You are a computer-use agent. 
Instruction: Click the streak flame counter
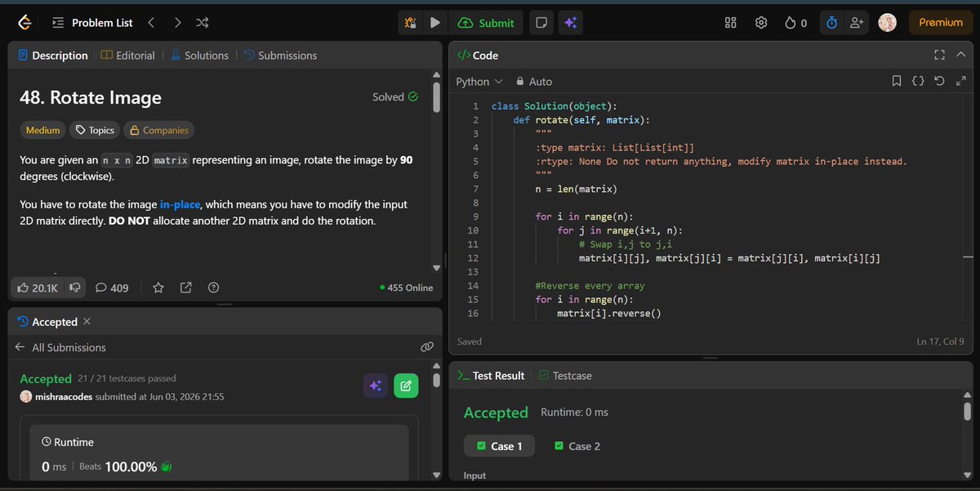[795, 23]
